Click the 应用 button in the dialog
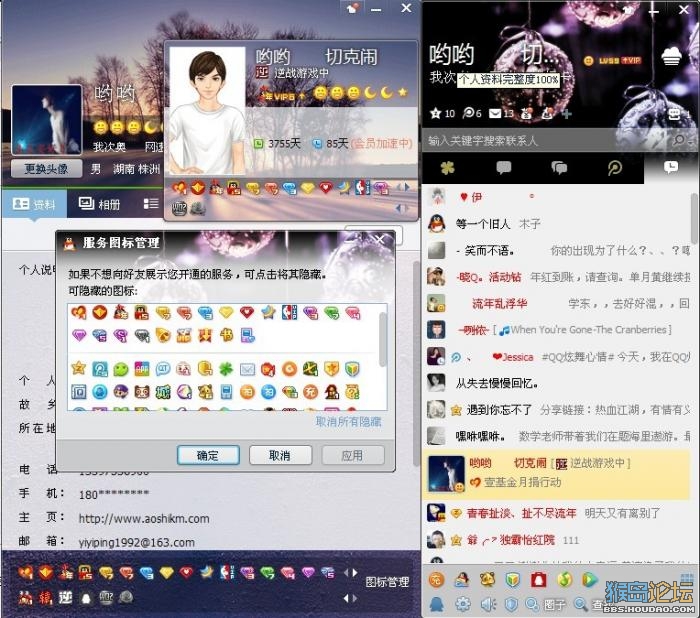700x618 pixels. [x=352, y=455]
